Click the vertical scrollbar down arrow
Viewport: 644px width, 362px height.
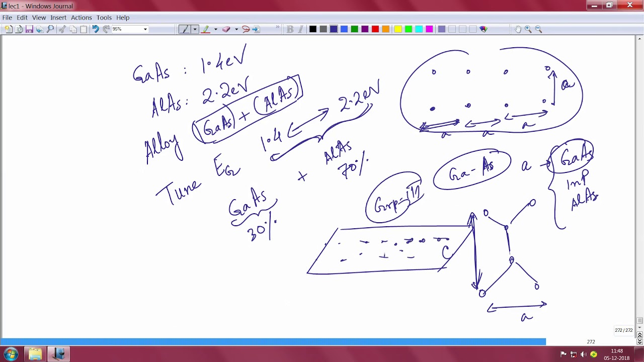pyautogui.click(x=640, y=327)
